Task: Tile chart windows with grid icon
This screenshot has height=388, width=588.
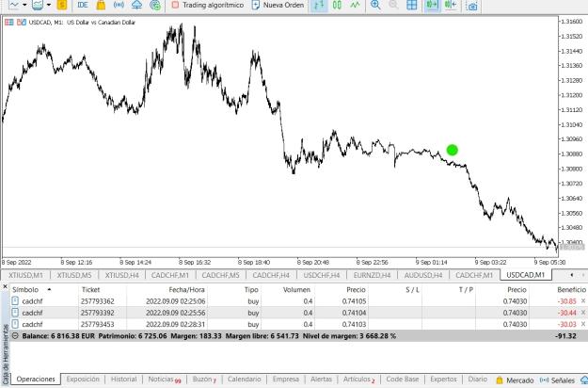Action: click(412, 6)
